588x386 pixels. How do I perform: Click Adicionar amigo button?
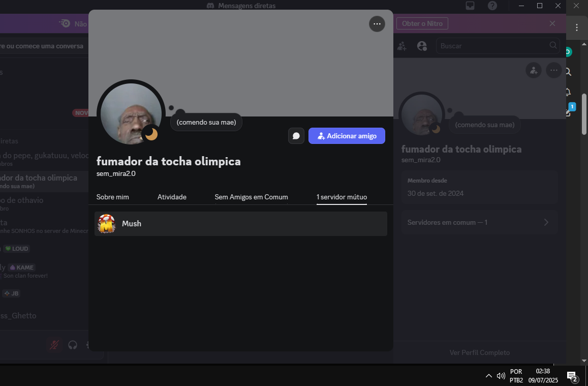point(347,136)
